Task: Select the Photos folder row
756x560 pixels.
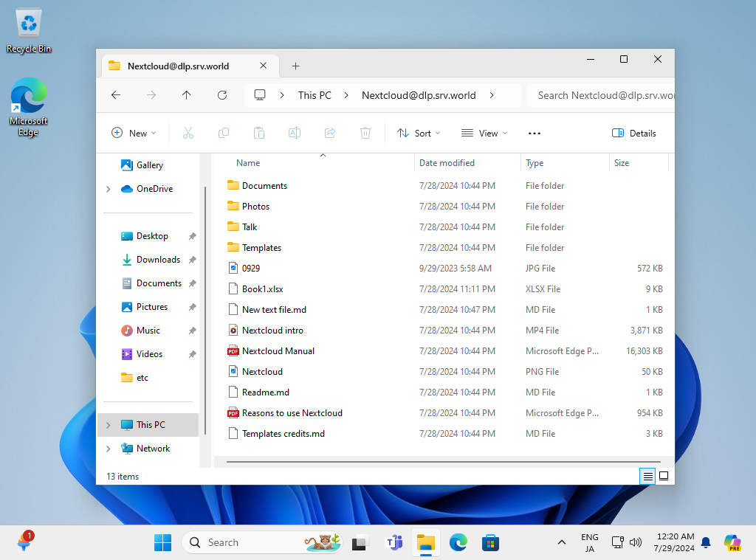Action: tap(443, 207)
